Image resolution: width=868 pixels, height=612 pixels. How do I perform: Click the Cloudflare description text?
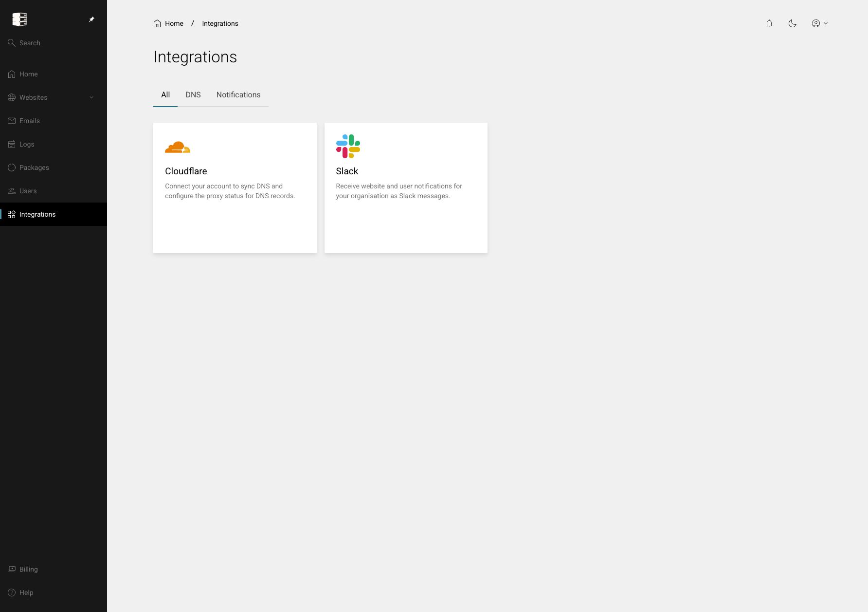click(x=230, y=191)
